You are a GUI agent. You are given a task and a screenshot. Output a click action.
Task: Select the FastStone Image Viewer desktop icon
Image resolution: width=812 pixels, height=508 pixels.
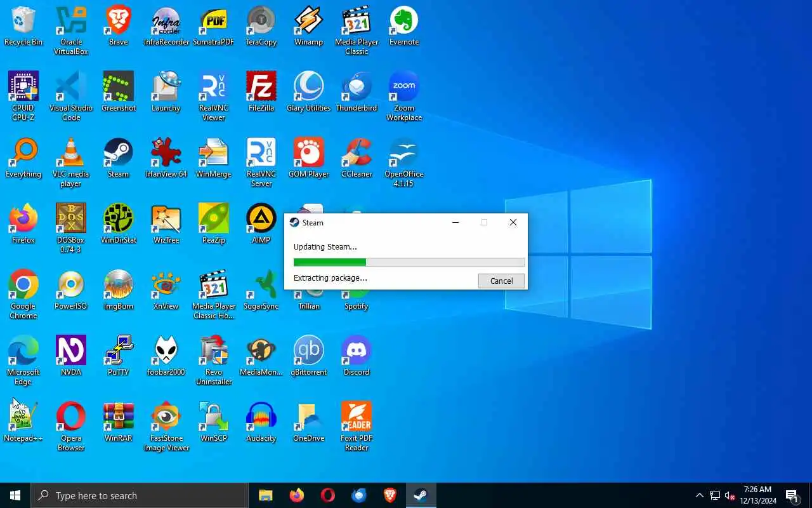pos(166,427)
